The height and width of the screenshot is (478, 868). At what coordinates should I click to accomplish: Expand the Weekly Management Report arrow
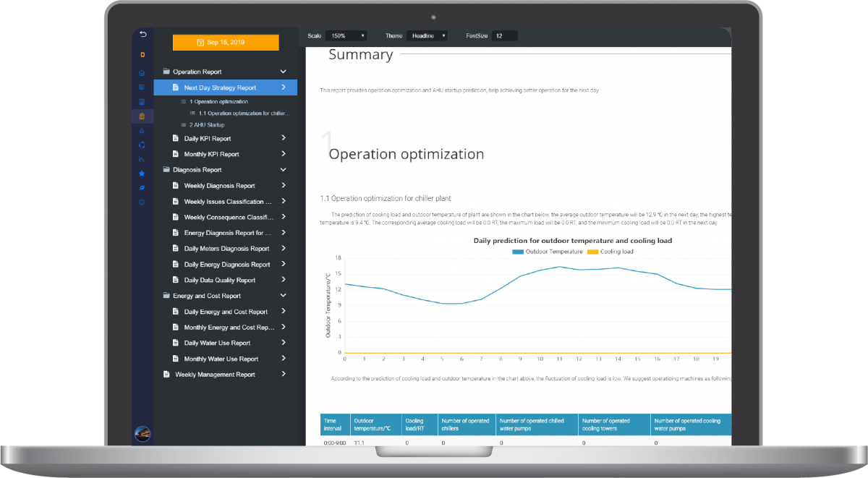pos(284,375)
